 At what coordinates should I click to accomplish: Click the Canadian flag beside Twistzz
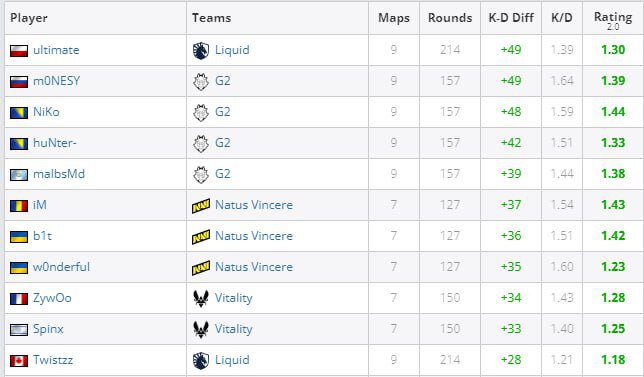tap(19, 361)
